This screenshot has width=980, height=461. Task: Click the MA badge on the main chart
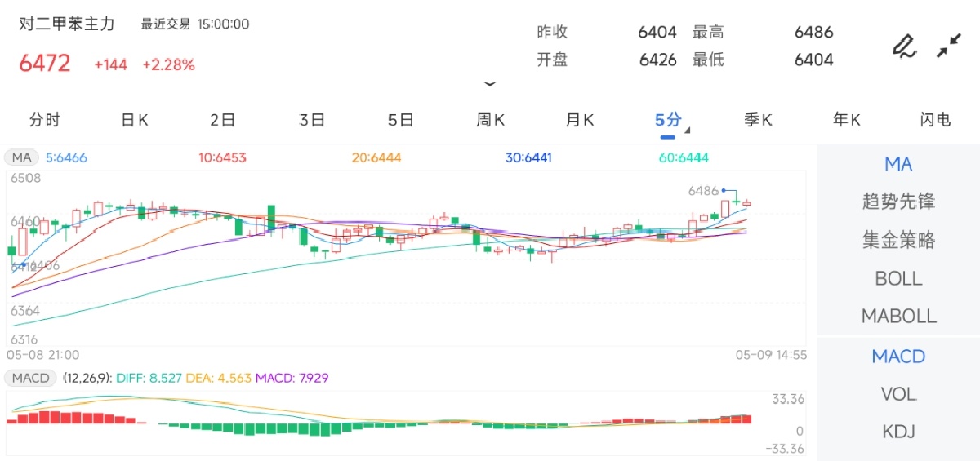click(x=22, y=157)
